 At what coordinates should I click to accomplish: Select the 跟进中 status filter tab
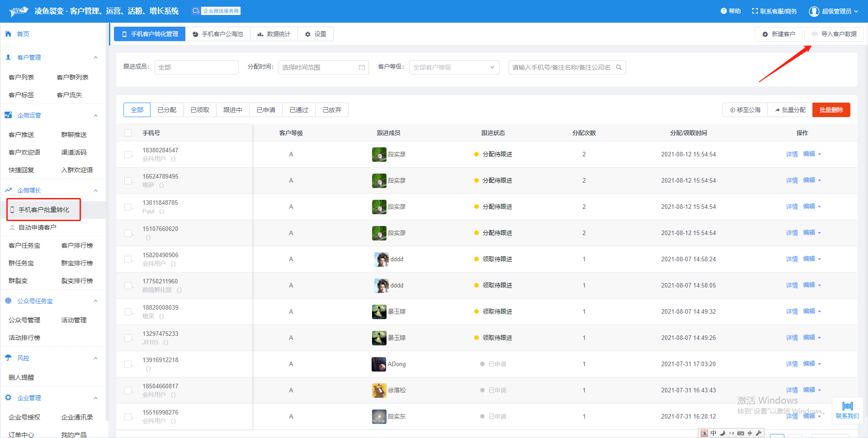pyautogui.click(x=232, y=110)
